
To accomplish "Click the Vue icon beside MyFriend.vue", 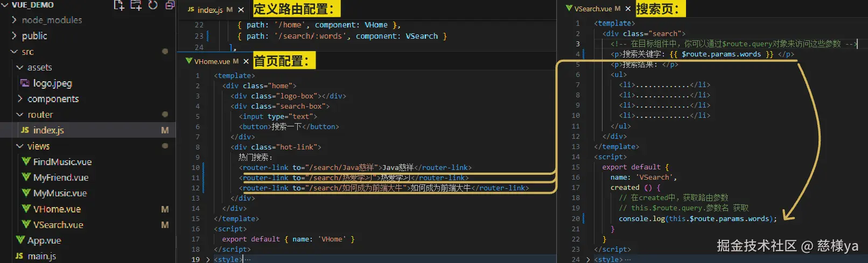I will click(x=26, y=177).
